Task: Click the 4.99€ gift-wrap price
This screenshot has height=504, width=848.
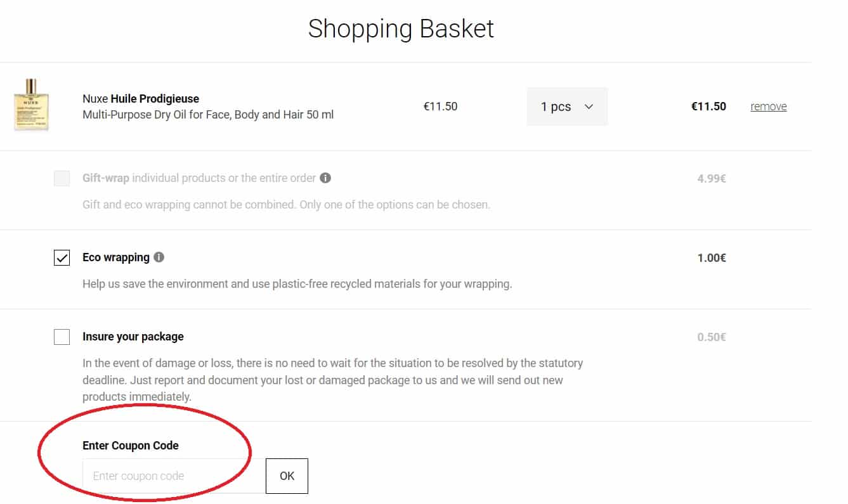Action: [712, 178]
